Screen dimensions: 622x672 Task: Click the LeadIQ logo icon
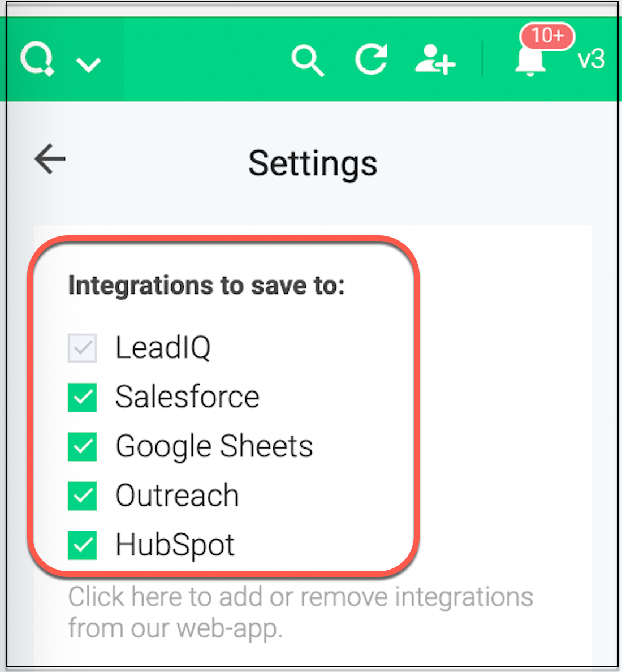37,59
